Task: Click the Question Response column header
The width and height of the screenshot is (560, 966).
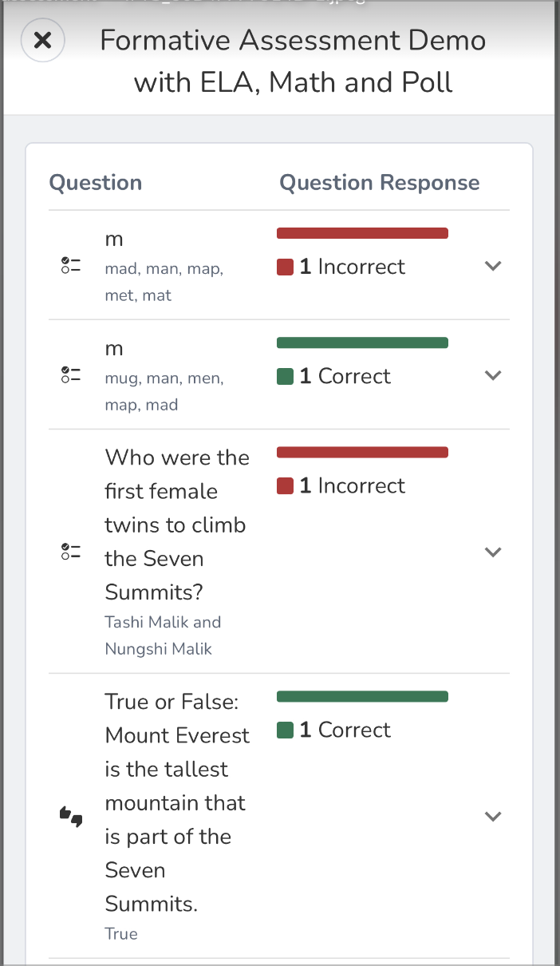Action: tap(380, 182)
